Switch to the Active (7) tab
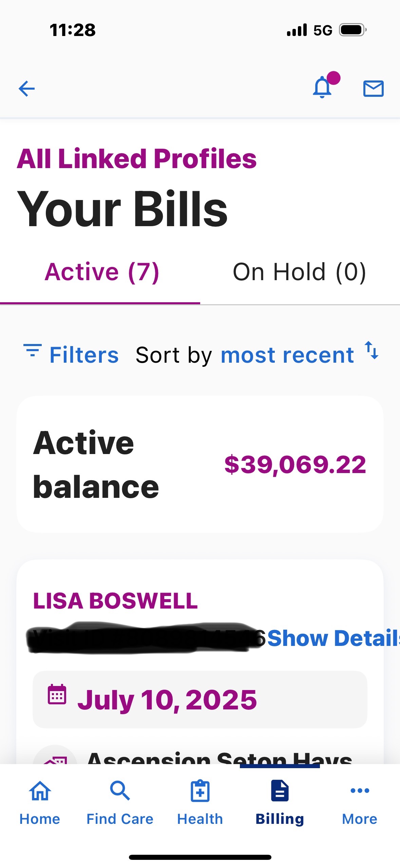The height and width of the screenshot is (868, 400). pos(102,272)
